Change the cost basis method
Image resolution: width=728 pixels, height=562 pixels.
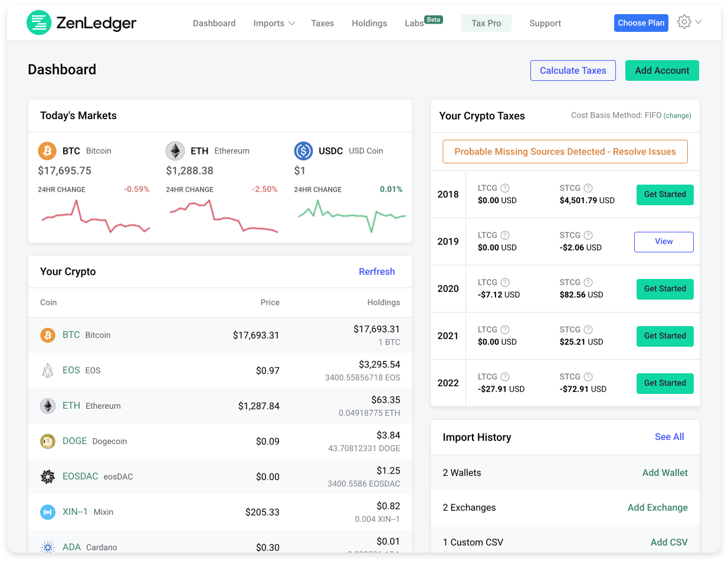click(x=677, y=116)
